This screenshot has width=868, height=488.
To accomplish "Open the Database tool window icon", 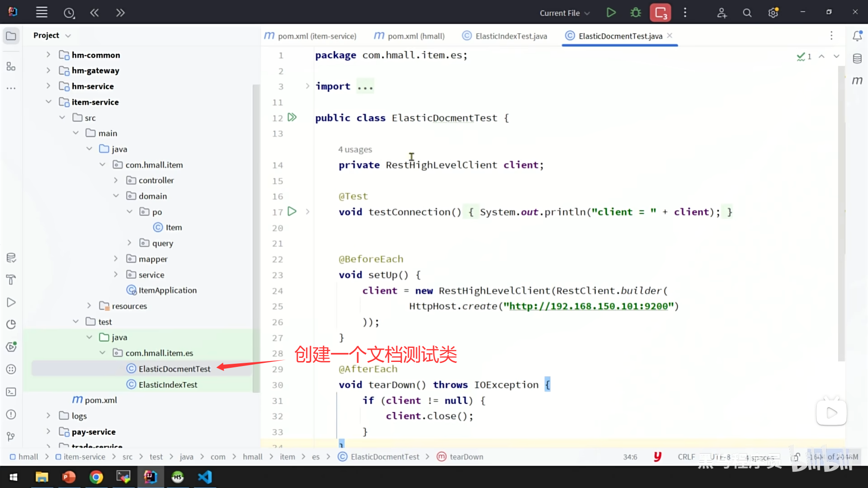I will 857,58.
